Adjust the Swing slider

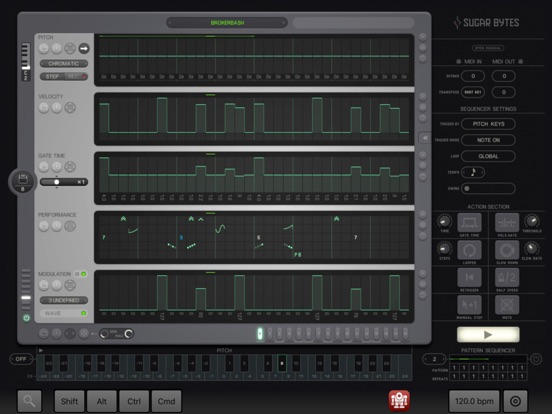pos(488,188)
